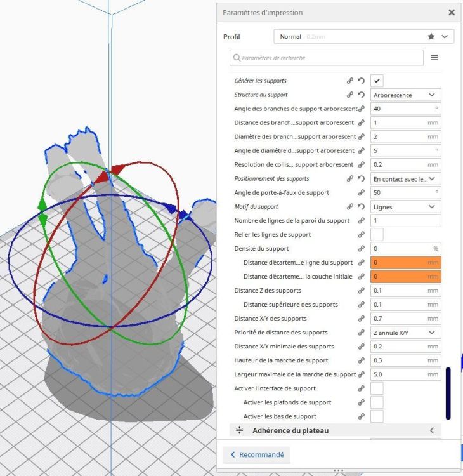This screenshot has width=463, height=476.
Task: Tick Activer l'interface de support checkbox
Action: click(377, 388)
